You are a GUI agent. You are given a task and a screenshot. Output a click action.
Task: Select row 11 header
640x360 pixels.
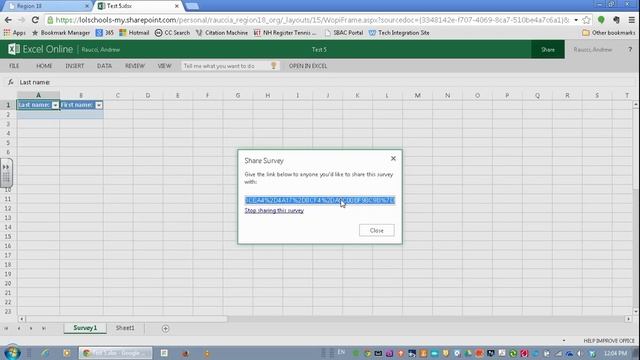pos(8,199)
